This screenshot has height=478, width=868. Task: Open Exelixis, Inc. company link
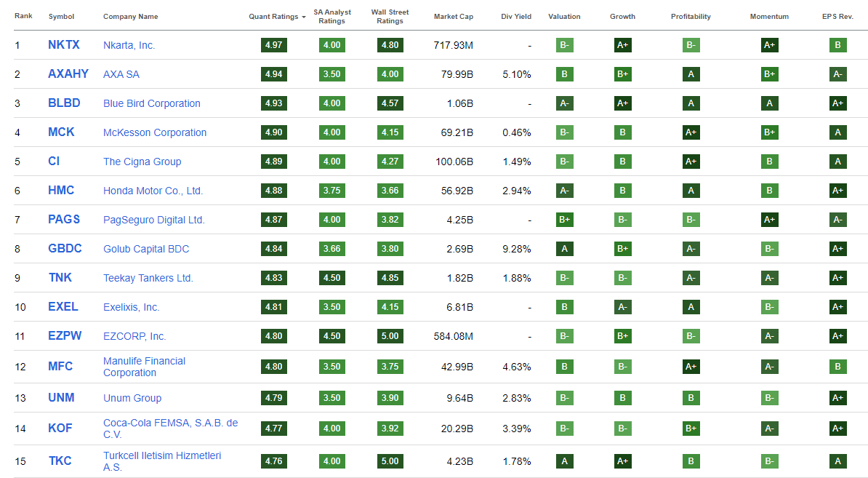point(131,307)
